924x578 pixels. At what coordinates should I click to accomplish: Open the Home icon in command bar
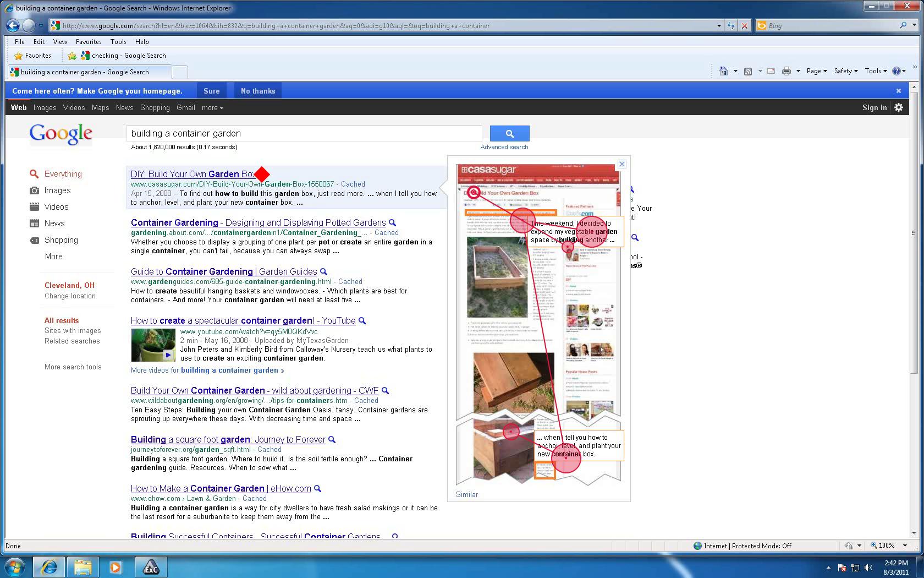pos(724,71)
